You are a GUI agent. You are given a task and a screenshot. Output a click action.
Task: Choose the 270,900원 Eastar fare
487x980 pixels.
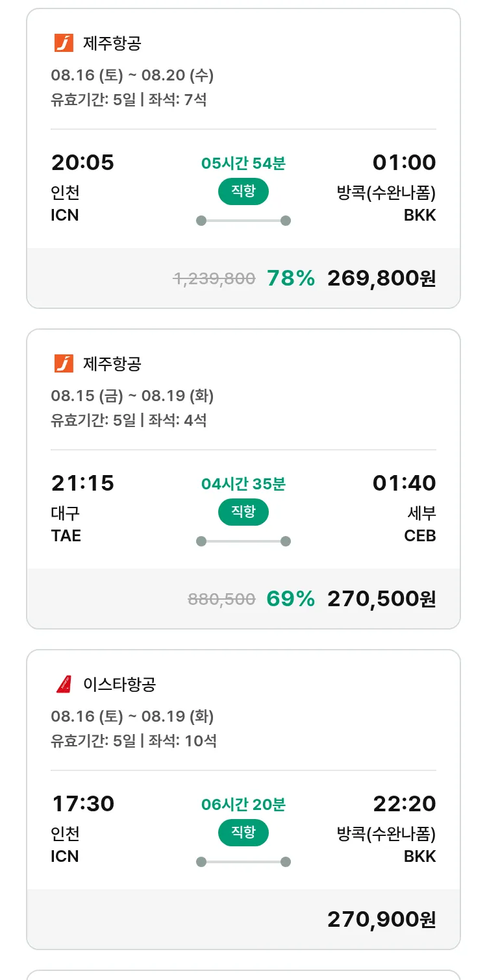pos(381,920)
